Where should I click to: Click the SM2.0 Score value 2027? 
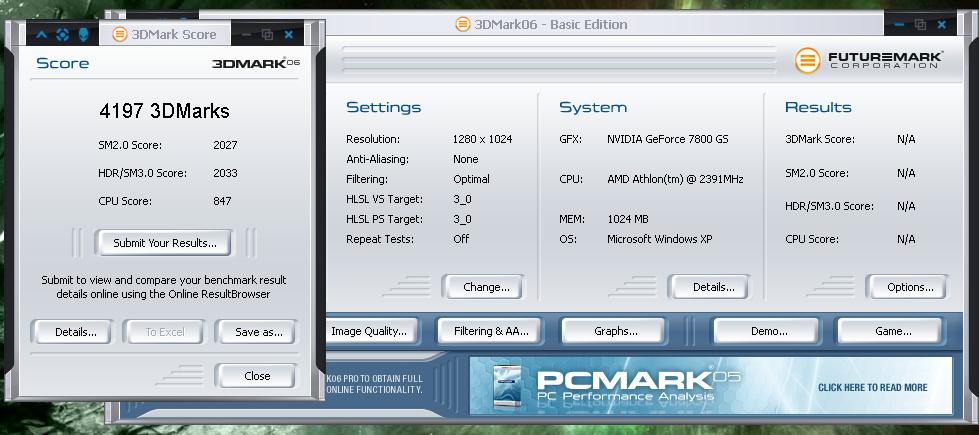pos(225,145)
